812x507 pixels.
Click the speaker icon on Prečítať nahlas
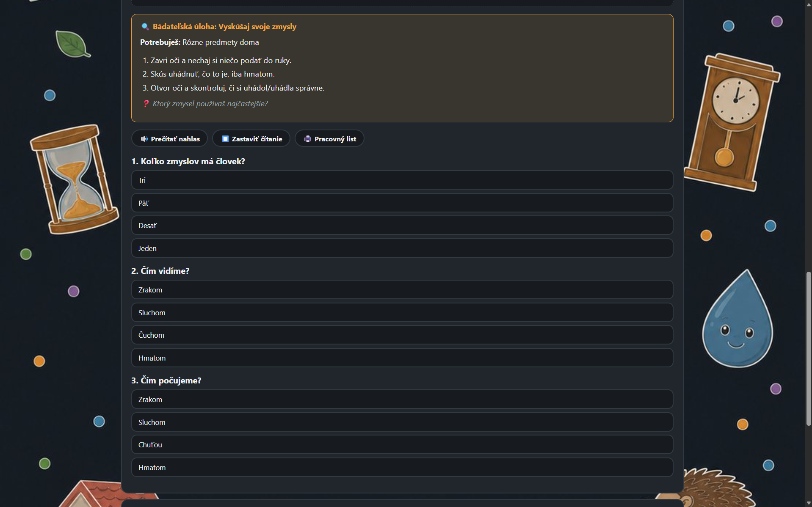point(144,139)
